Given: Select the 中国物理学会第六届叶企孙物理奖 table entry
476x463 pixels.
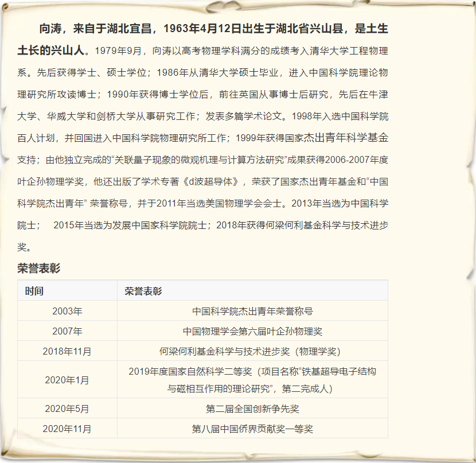Looking at the screenshot, I should (252, 331).
